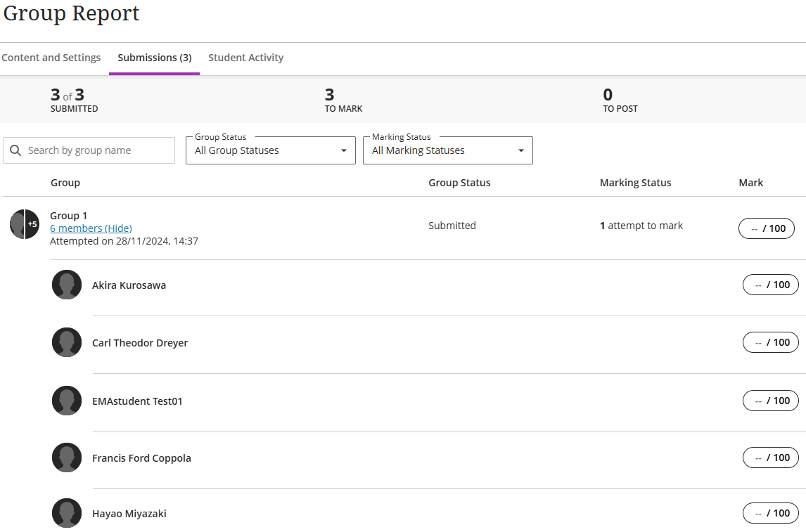Open the Marking Status dropdown
Image resolution: width=806 pixels, height=532 pixels.
[447, 150]
